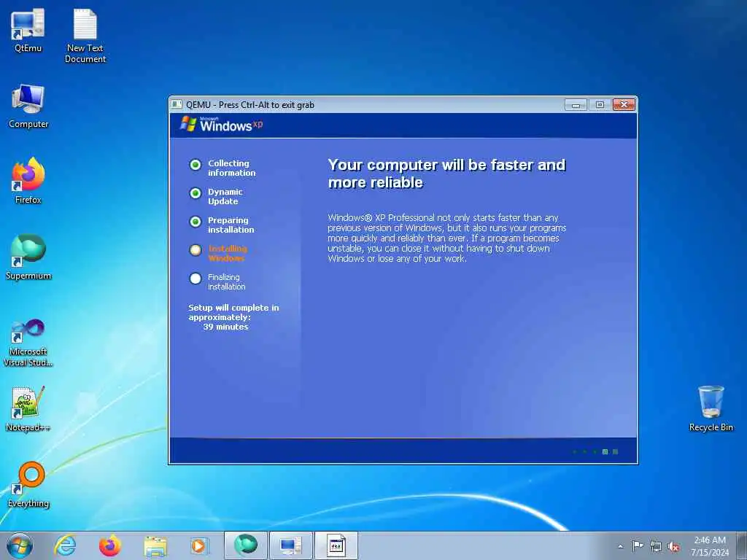This screenshot has height=560, width=747.
Task: Close the QEMU window
Action: [x=624, y=104]
